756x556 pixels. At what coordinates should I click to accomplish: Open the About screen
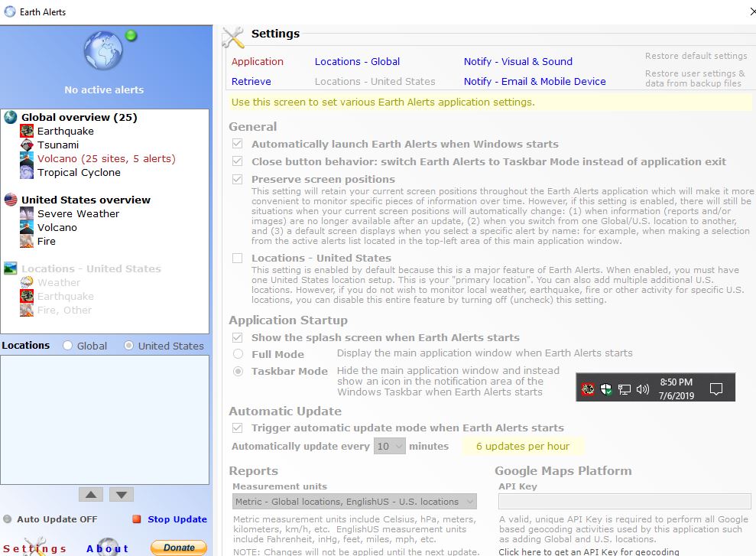point(108,548)
